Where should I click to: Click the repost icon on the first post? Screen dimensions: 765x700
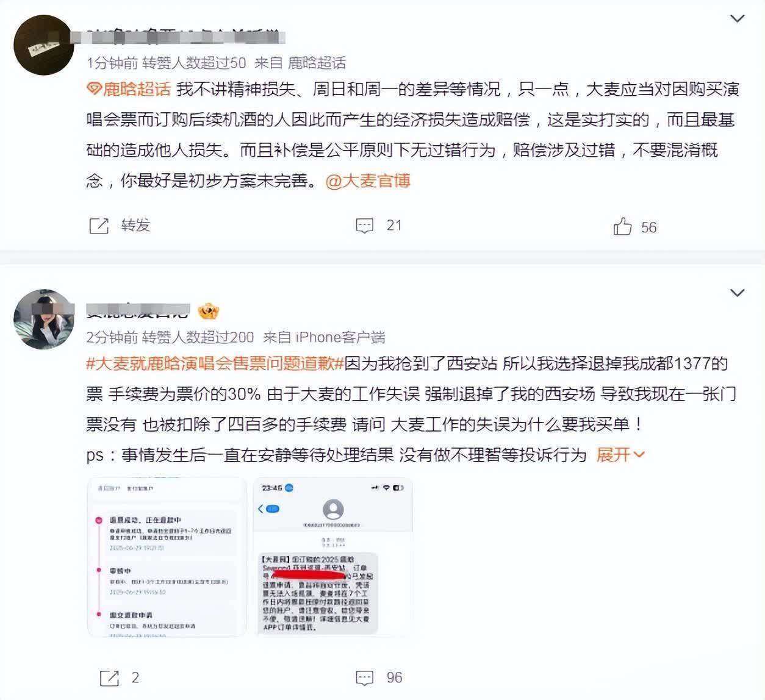point(99,226)
